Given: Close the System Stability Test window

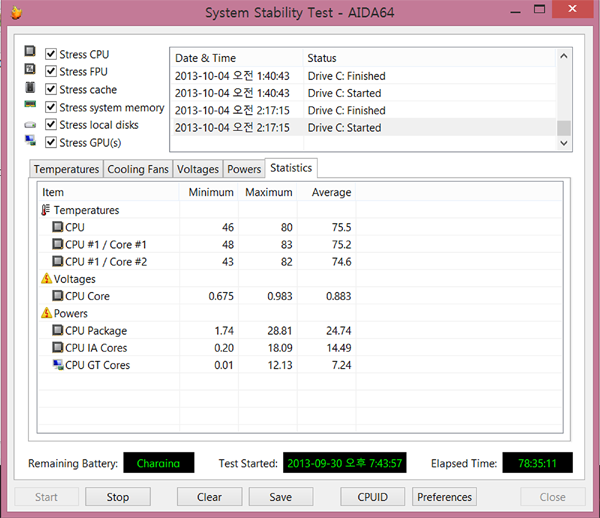Looking at the screenshot, I should [x=572, y=9].
